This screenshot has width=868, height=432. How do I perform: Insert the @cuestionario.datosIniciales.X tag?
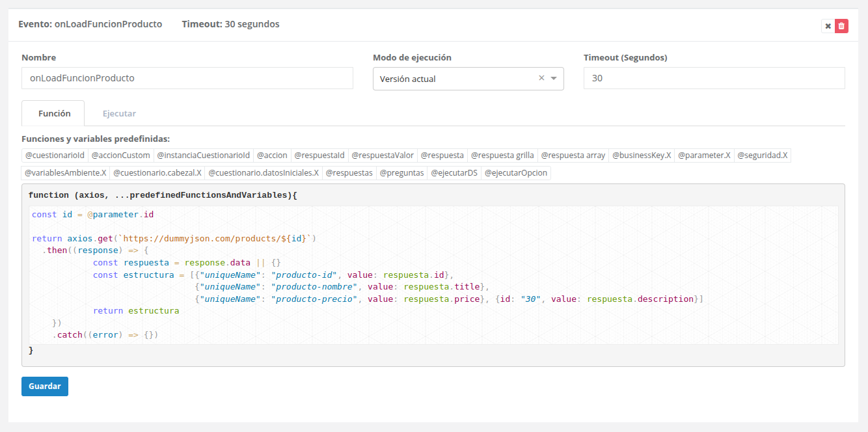point(264,173)
